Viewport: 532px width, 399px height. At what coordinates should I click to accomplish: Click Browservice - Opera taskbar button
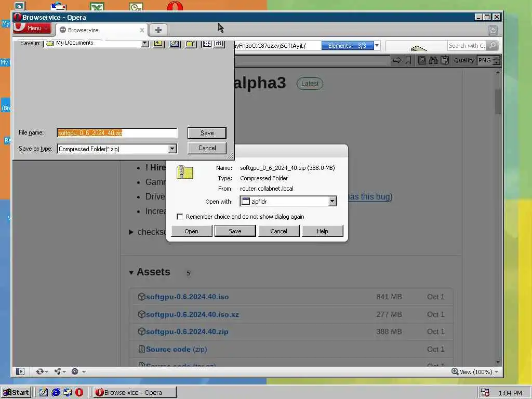135,393
